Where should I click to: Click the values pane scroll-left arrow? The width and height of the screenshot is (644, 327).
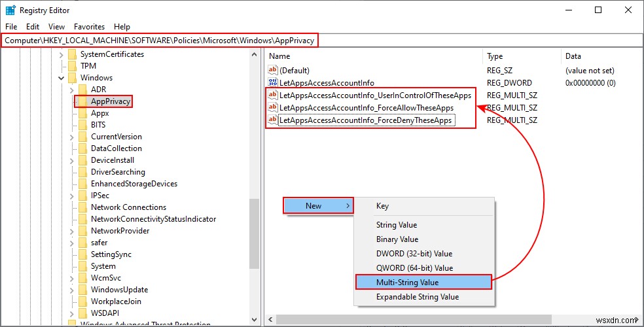point(271,319)
